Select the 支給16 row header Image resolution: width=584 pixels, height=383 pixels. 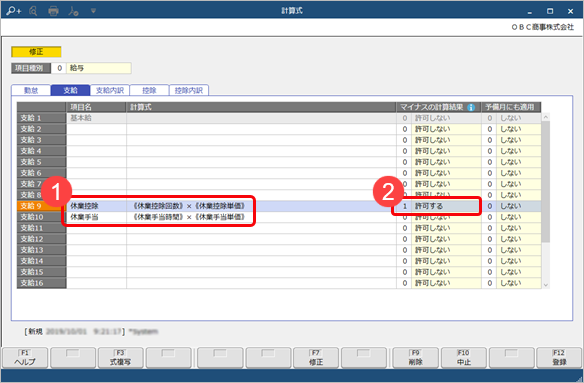(41, 283)
